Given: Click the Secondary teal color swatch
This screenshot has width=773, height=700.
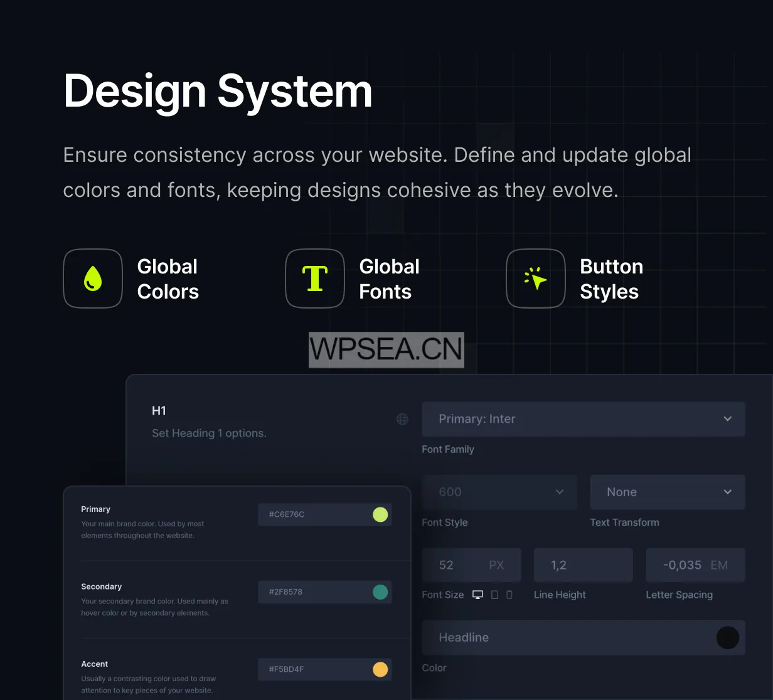Looking at the screenshot, I should pyautogui.click(x=380, y=592).
